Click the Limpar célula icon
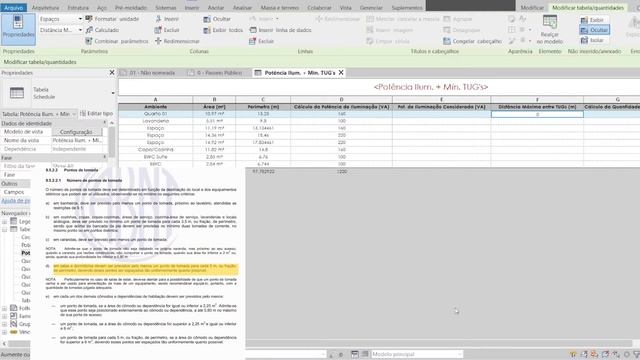The image size is (640, 360). point(370,41)
